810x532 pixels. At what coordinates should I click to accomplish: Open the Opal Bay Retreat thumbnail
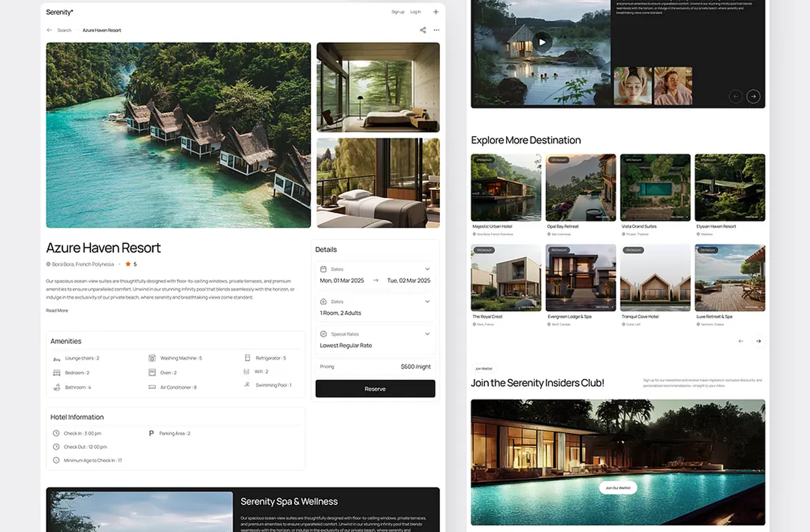[x=581, y=188]
